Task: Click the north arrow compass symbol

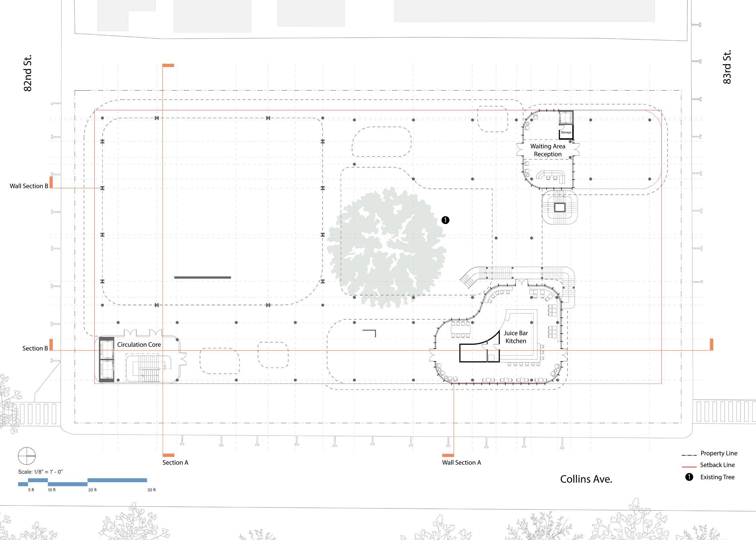Action: pos(27,456)
